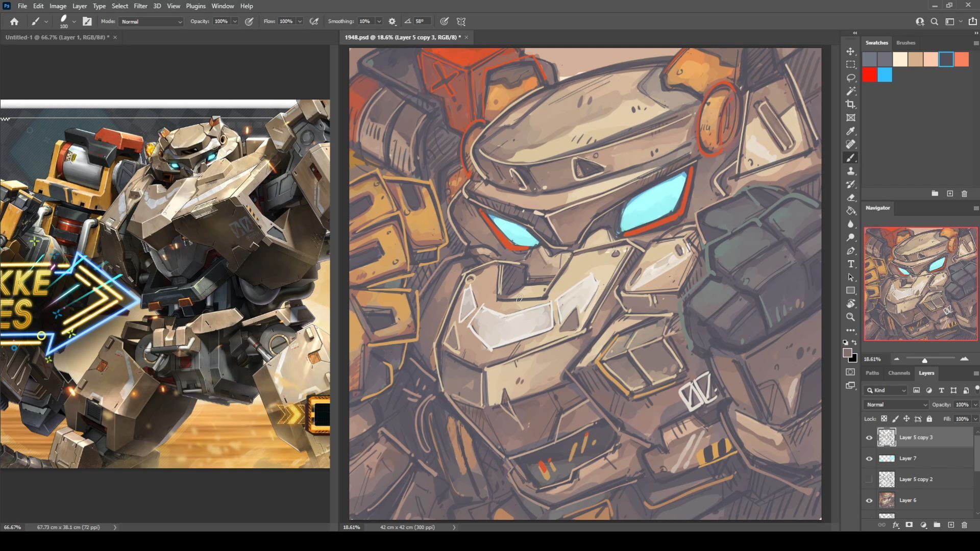The width and height of the screenshot is (980, 551).
Task: Create new layer with bottom panel icon
Action: [950, 525]
